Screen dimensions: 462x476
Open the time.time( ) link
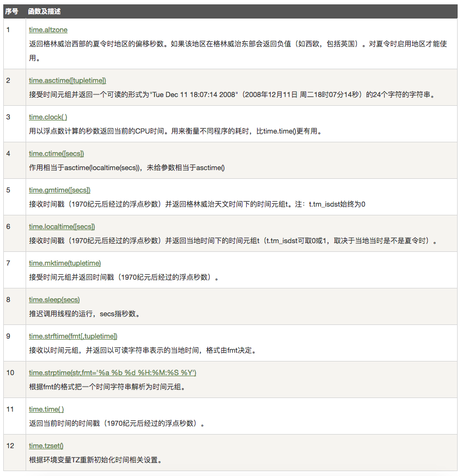(x=46, y=409)
